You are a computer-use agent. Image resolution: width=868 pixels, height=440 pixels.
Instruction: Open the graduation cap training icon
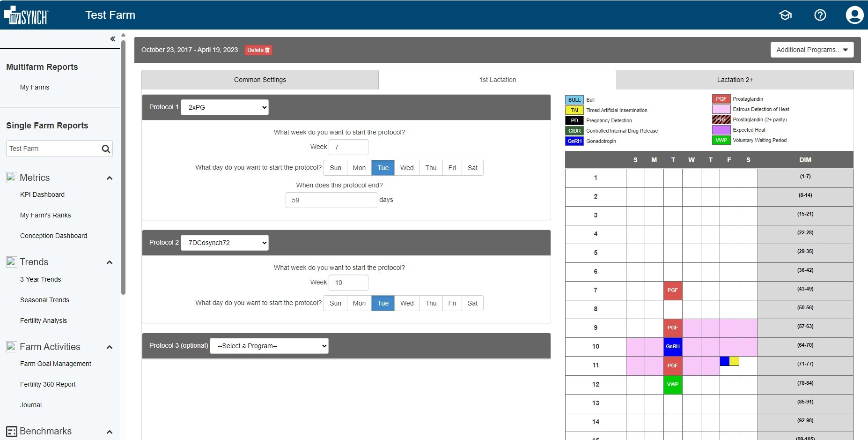tap(785, 15)
